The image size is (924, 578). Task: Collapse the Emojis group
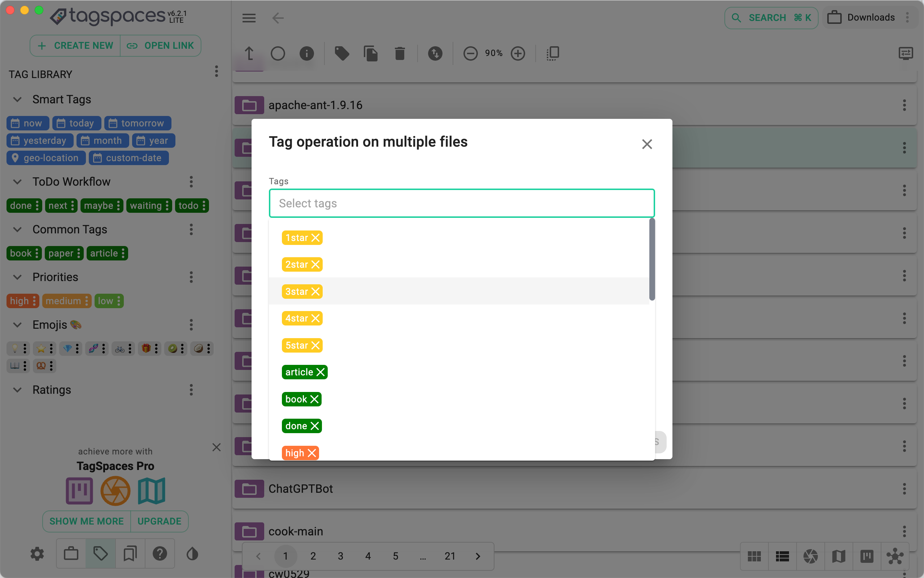click(x=17, y=324)
